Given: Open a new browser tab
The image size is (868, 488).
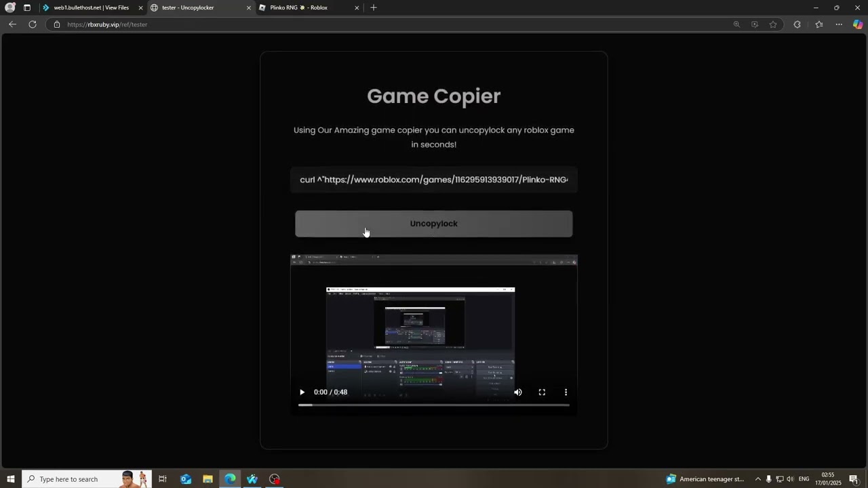Looking at the screenshot, I should tap(374, 7).
